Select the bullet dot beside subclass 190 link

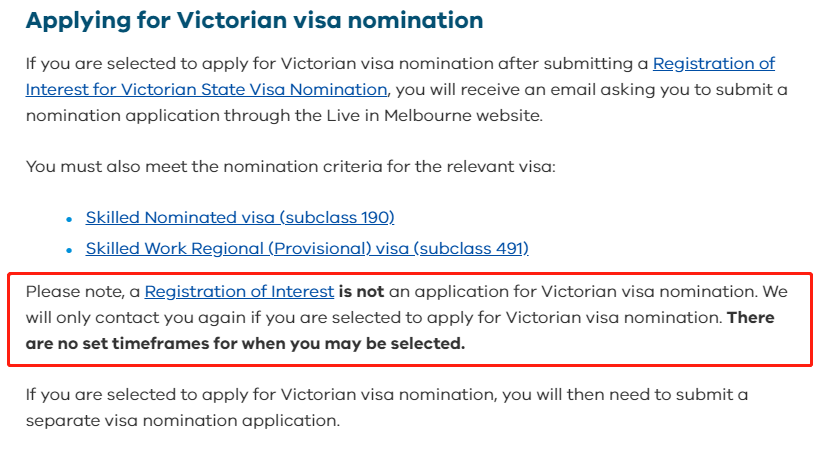[69, 219]
